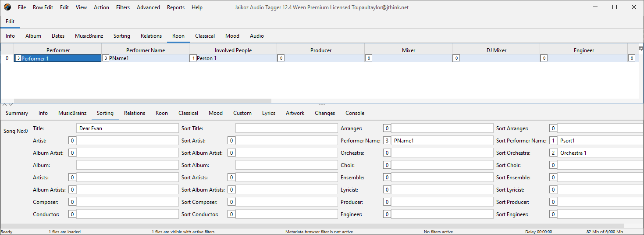Click the Jaikoz application logo icon
This screenshot has width=644, height=235.
click(x=7, y=7)
